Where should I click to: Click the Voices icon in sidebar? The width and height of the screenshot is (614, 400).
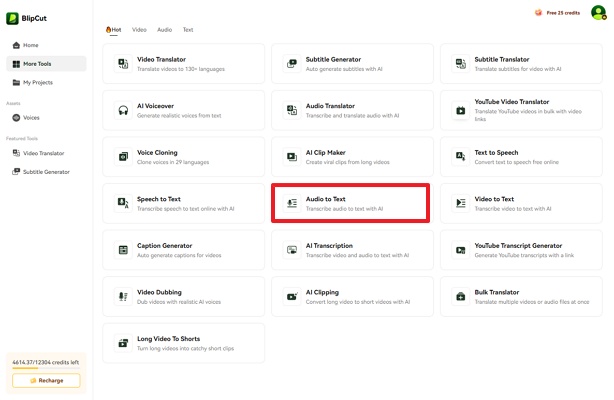tap(15, 117)
